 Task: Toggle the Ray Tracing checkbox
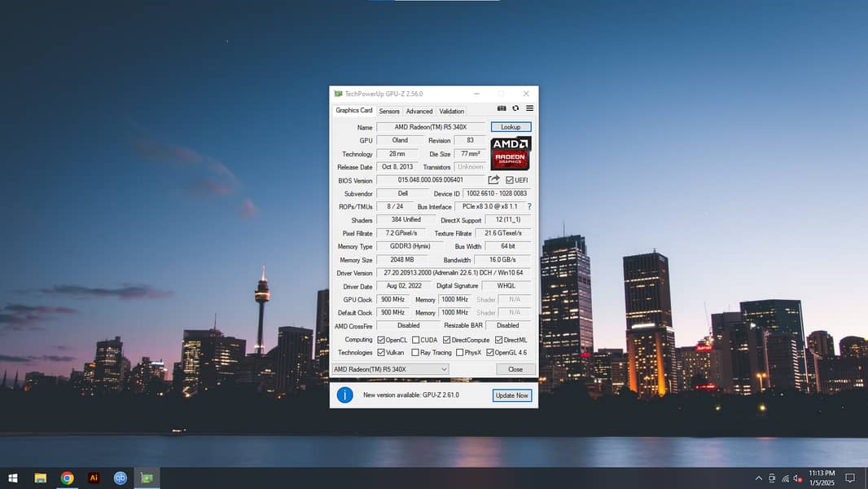[415, 352]
